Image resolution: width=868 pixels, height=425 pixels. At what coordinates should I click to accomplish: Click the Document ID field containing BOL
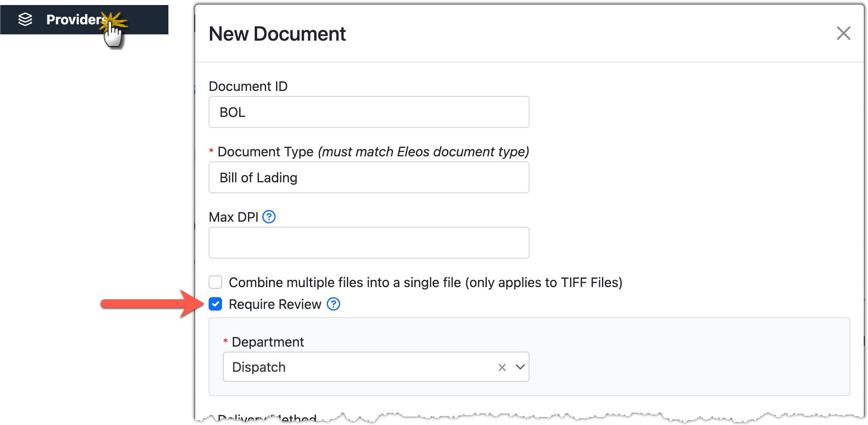point(369,112)
